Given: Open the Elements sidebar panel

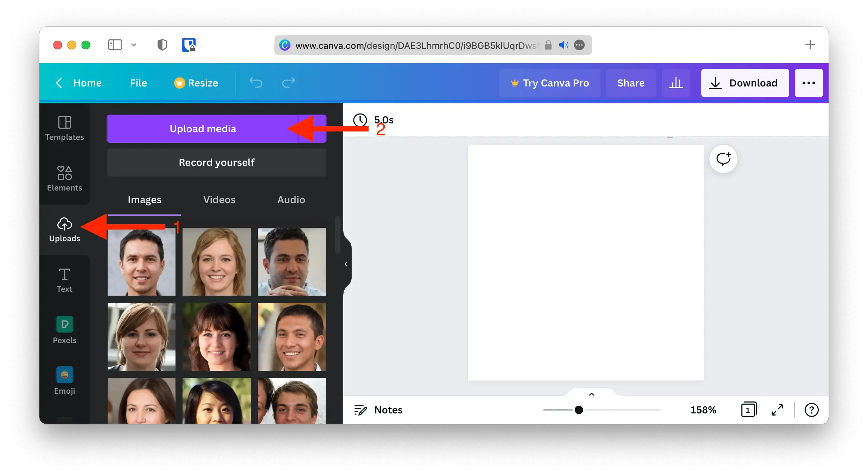Looking at the screenshot, I should coord(64,179).
